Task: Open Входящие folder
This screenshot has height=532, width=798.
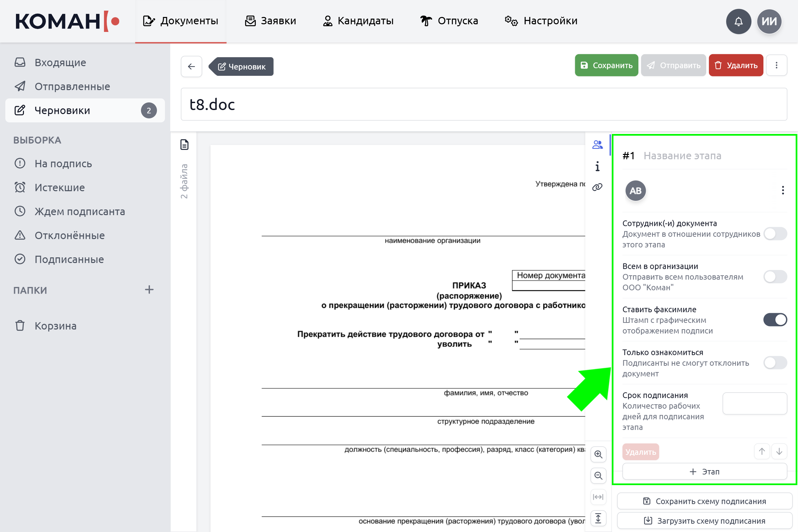Action: [85, 63]
